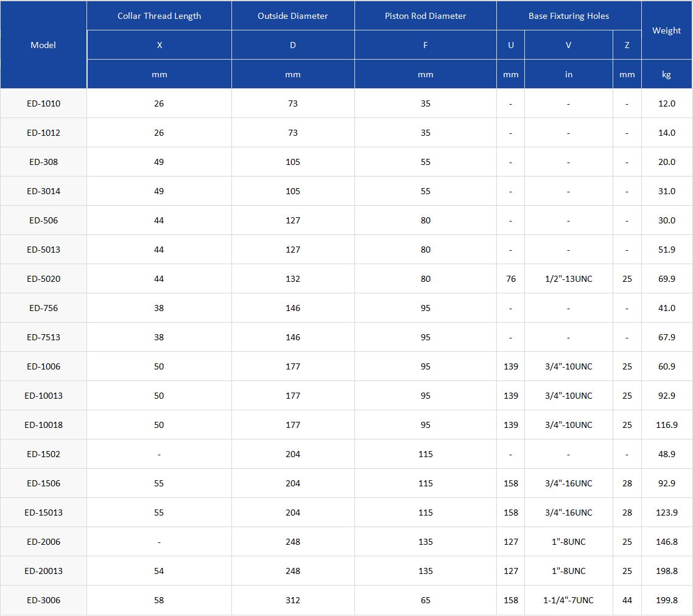Select the 48.9 weight value

(666, 454)
